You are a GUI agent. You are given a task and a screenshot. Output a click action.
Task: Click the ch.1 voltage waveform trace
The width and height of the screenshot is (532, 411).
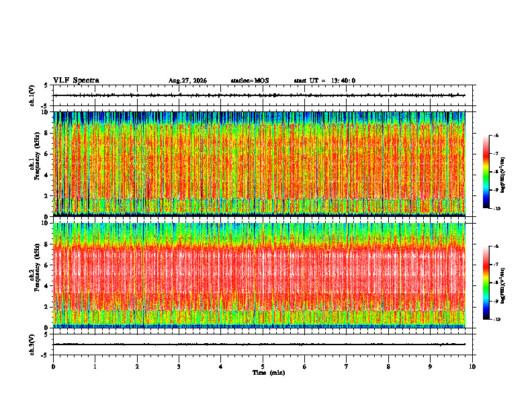point(259,95)
